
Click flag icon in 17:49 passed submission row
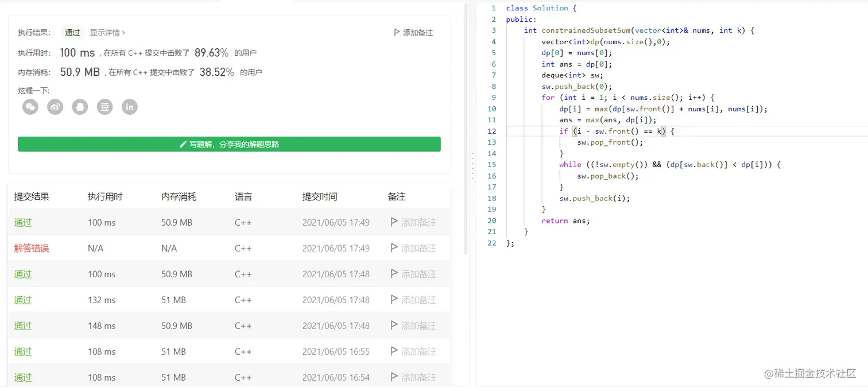(394, 222)
